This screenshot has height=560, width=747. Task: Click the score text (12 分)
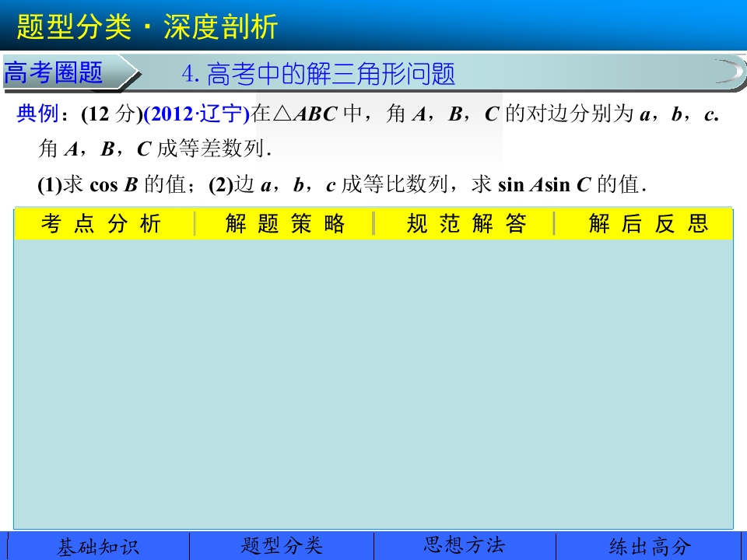(112, 114)
